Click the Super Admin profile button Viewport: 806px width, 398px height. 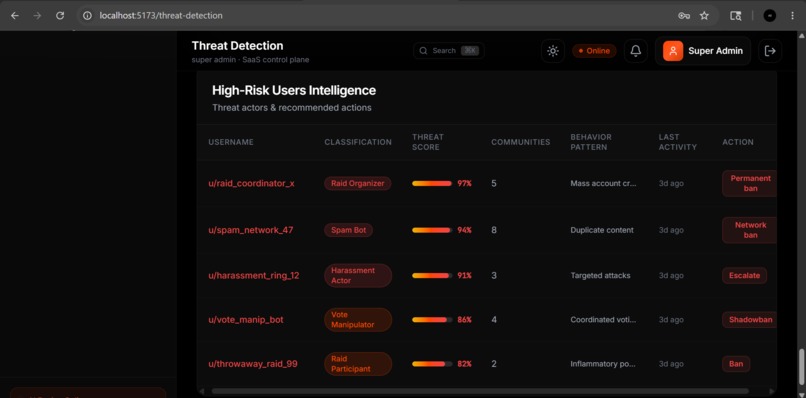703,51
